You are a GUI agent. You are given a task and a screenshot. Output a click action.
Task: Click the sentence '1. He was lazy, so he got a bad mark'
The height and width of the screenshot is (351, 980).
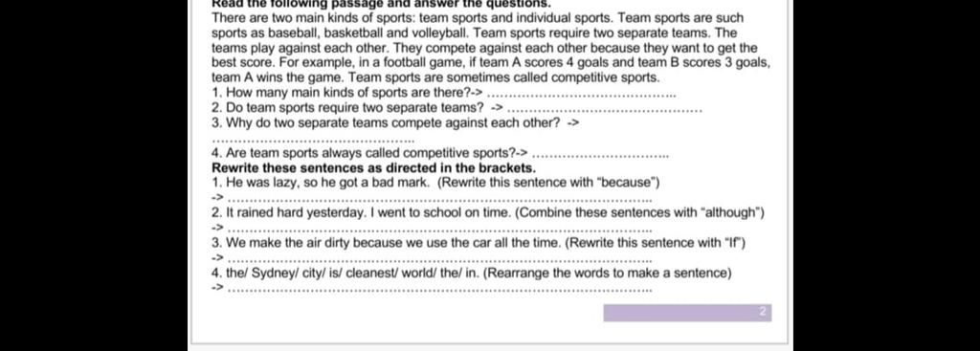click(x=321, y=183)
